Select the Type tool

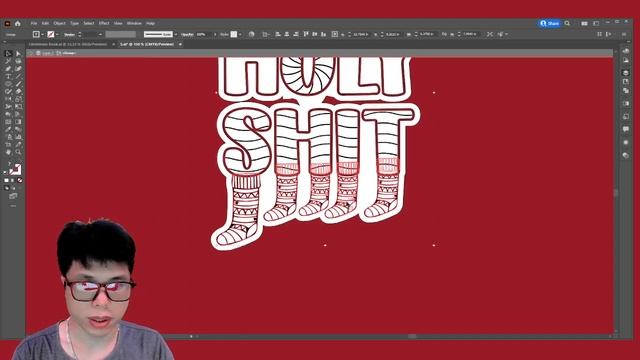click(x=8, y=76)
